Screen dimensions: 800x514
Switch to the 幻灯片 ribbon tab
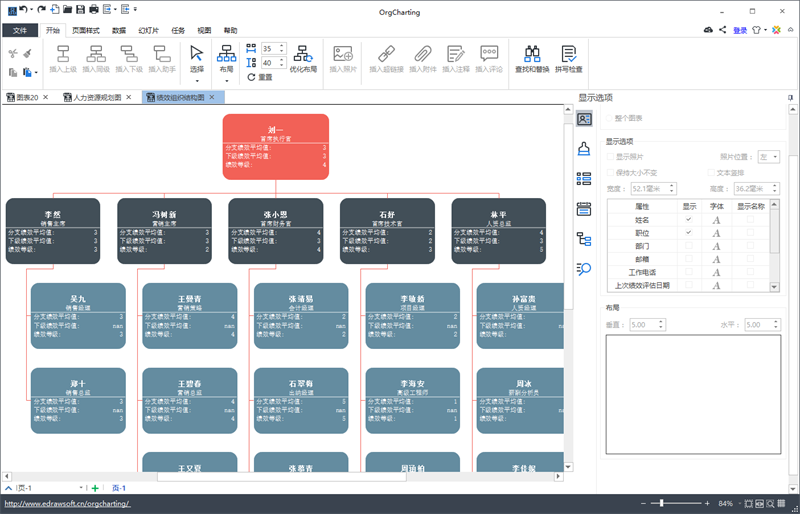(x=148, y=31)
